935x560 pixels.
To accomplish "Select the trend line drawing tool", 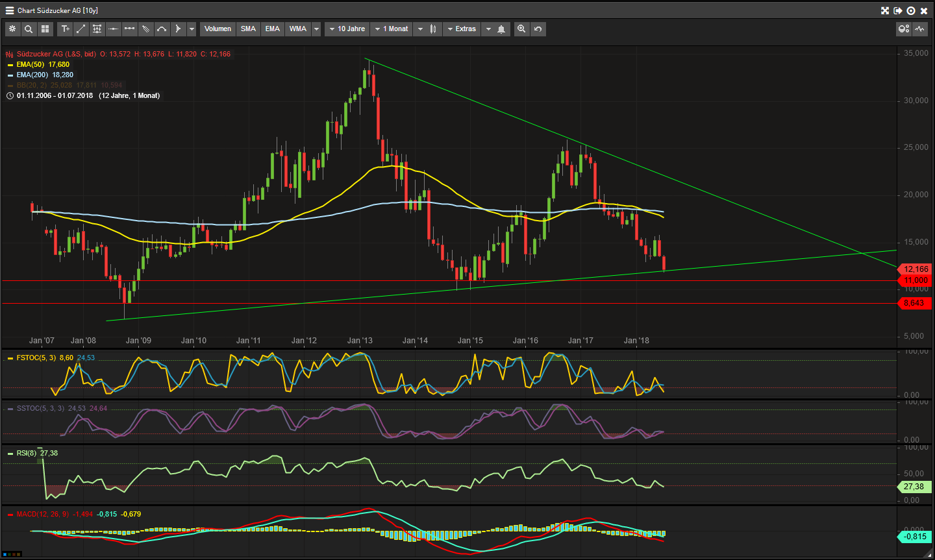I will point(81,29).
